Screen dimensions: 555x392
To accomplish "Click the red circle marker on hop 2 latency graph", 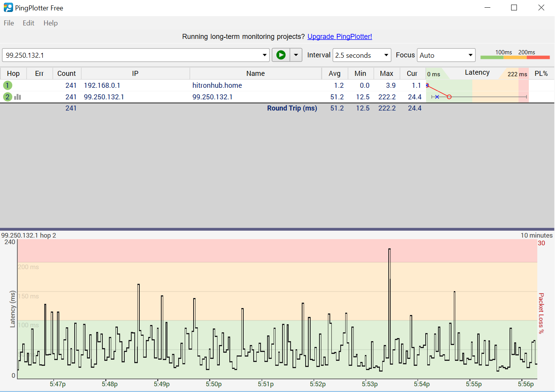I will click(449, 97).
